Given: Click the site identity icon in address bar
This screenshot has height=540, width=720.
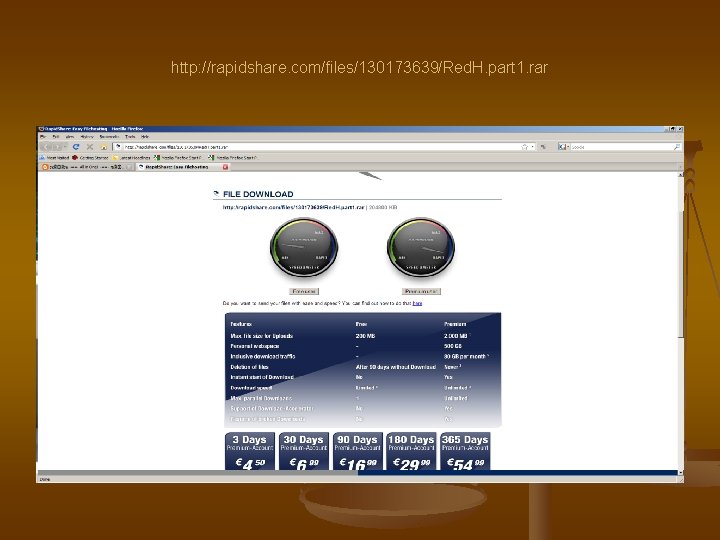Looking at the screenshot, I should point(118,147).
